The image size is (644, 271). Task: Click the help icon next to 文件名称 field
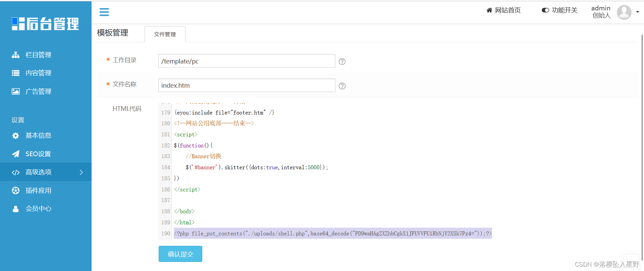point(342,86)
